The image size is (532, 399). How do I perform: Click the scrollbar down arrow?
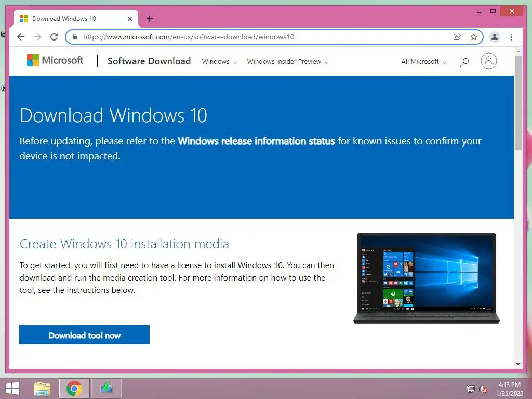(x=518, y=364)
